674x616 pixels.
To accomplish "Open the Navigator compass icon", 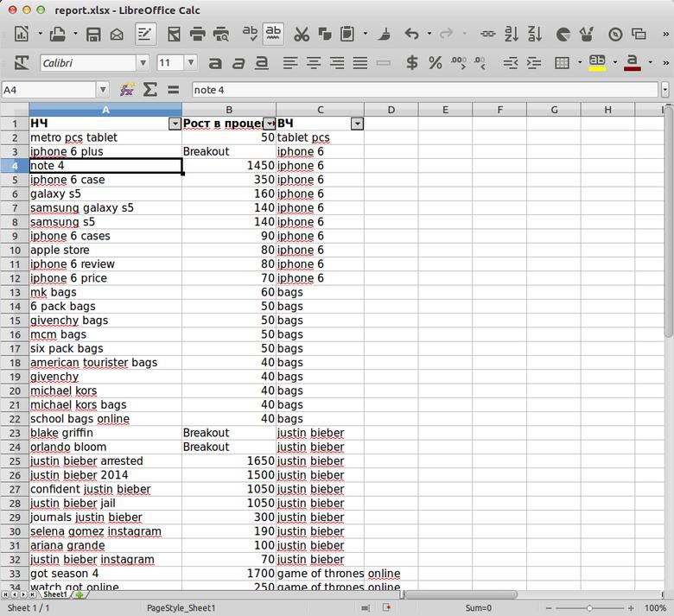I will pos(615,34).
